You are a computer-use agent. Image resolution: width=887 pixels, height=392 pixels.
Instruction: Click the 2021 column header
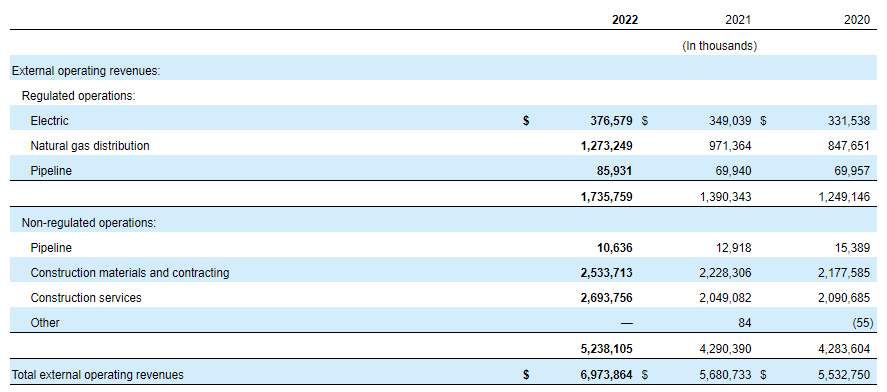(x=738, y=20)
